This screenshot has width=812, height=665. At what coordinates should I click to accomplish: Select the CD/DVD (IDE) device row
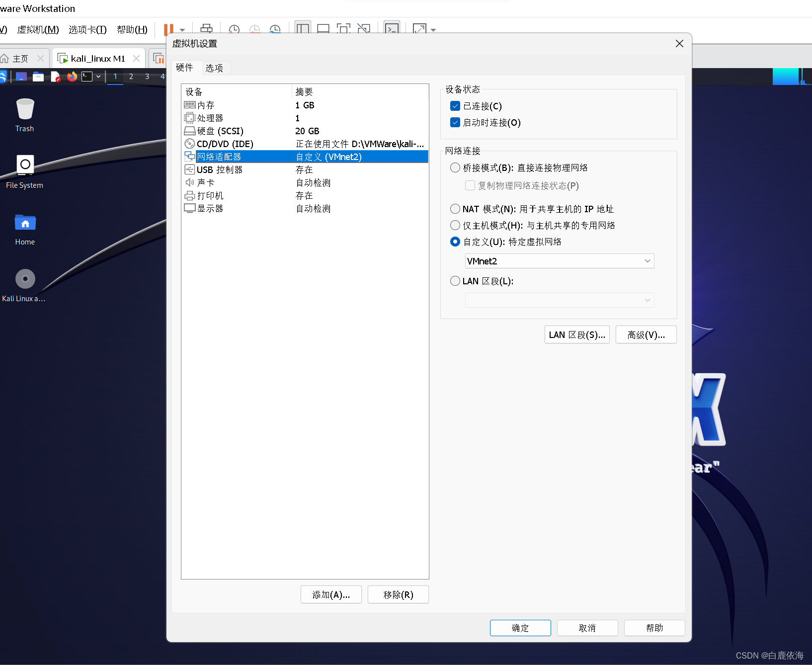click(305, 144)
